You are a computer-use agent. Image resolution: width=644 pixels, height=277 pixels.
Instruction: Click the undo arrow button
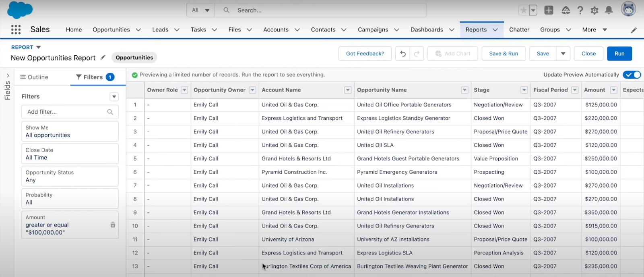(x=402, y=54)
